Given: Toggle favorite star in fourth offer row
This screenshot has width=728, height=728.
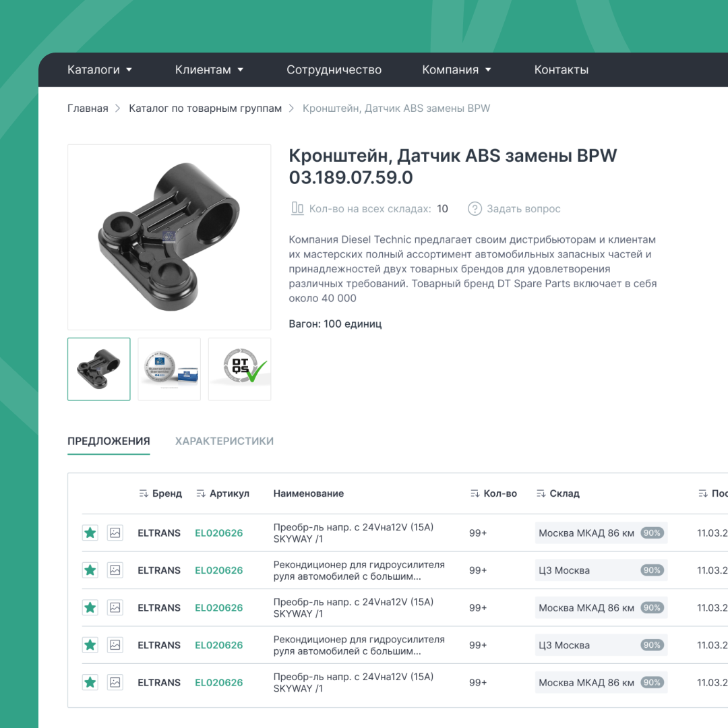Looking at the screenshot, I should tap(90, 645).
